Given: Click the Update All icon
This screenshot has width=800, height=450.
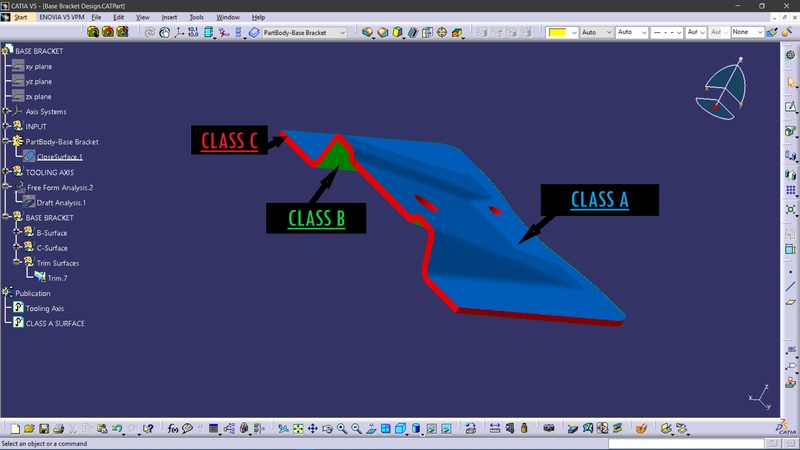Looking at the screenshot, I should pos(149,33).
